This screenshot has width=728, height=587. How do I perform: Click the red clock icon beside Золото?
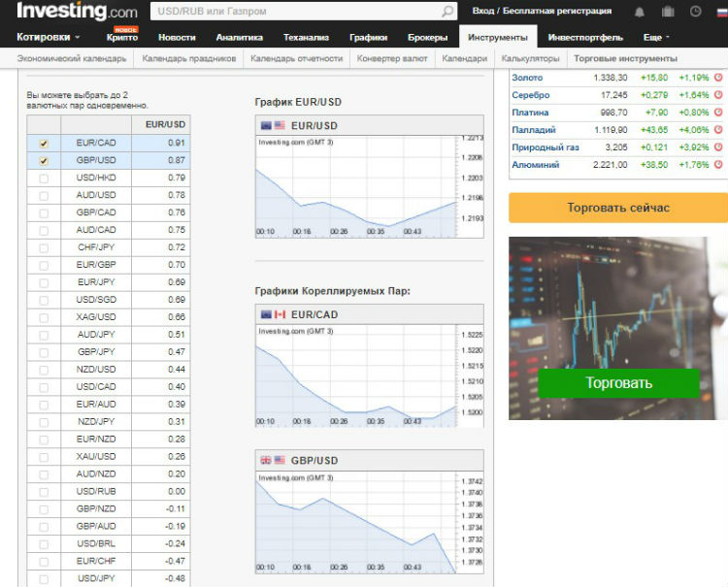click(718, 78)
